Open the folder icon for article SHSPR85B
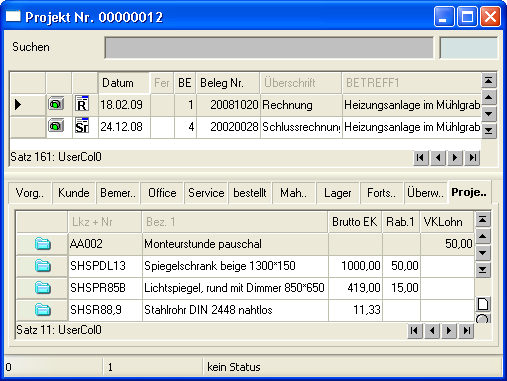The width and height of the screenshot is (507, 381). tap(43, 288)
